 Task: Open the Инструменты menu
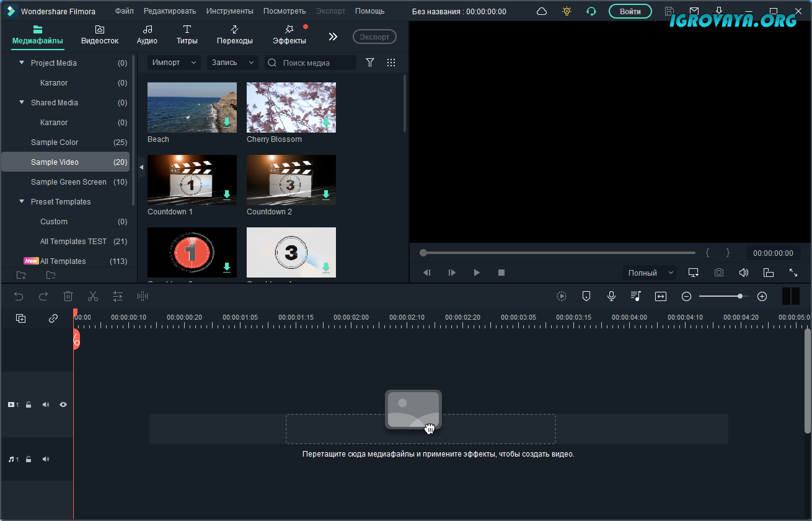(x=229, y=11)
